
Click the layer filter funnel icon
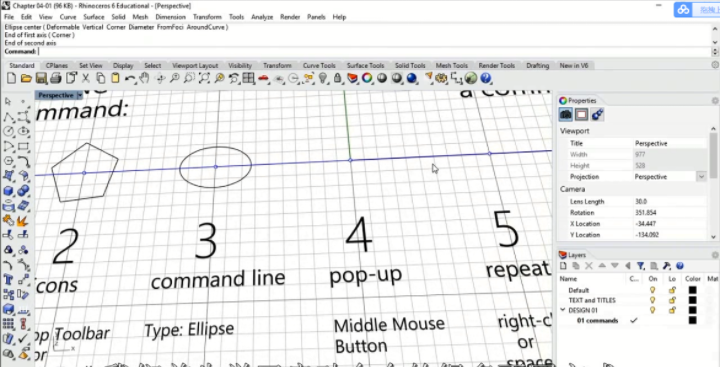[x=641, y=266]
